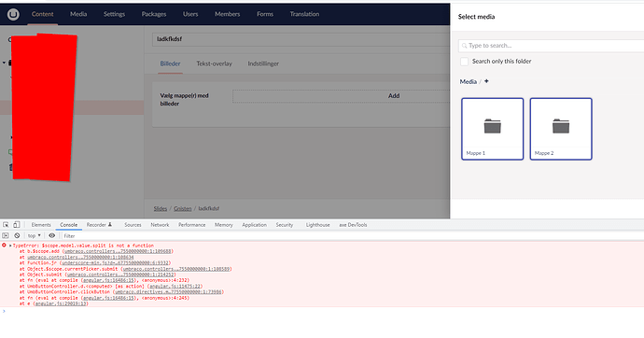644x338 pixels.
Task: Pick the Mappe 2 folder
Action: [561, 129]
